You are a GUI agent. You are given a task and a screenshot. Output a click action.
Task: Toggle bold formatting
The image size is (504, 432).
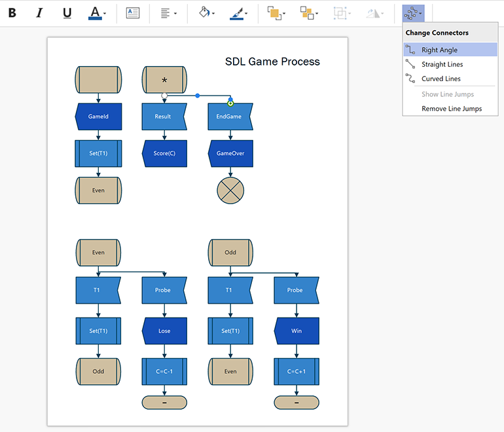(x=12, y=12)
